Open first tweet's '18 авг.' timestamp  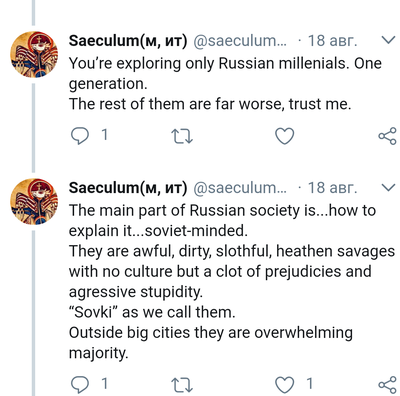332,41
